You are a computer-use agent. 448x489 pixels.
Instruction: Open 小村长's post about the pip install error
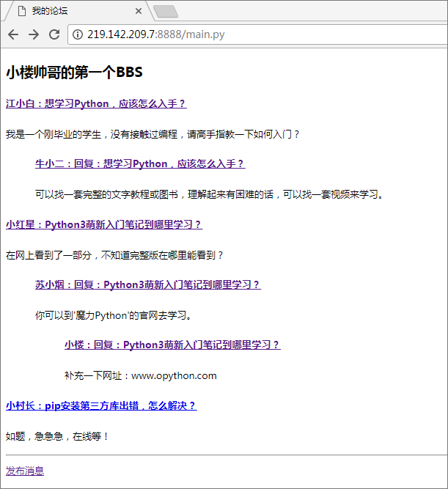pyautogui.click(x=101, y=405)
